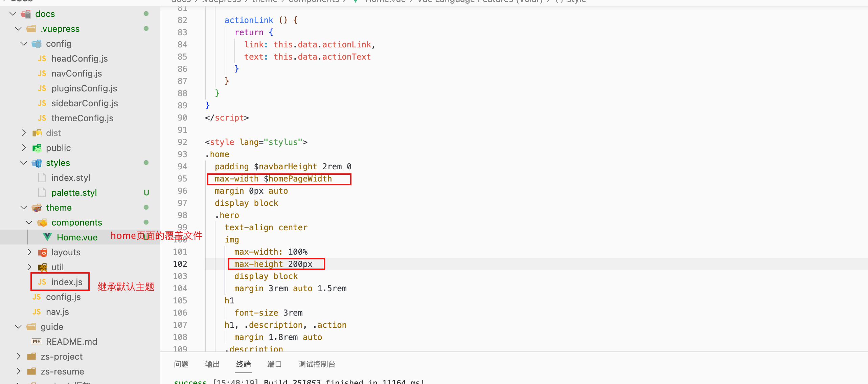This screenshot has height=384, width=868.
Task: Click the Vue icon of Home.vue
Action: pos(47,237)
